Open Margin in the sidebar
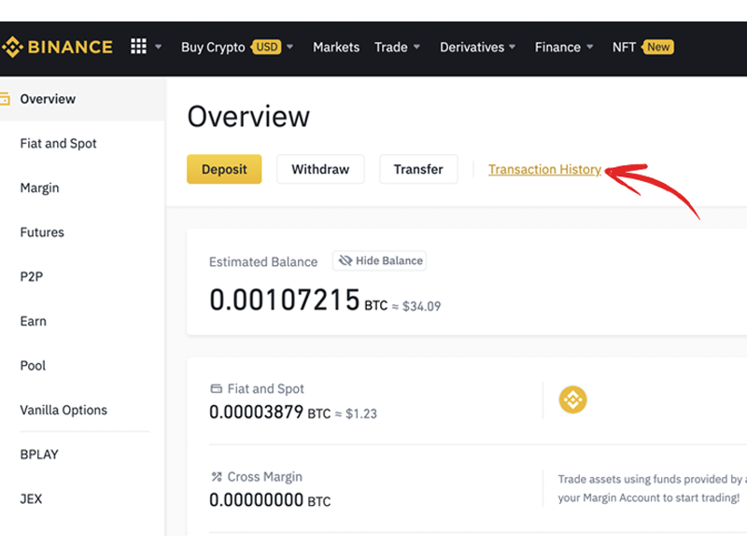The height and width of the screenshot is (560, 747). [39, 189]
